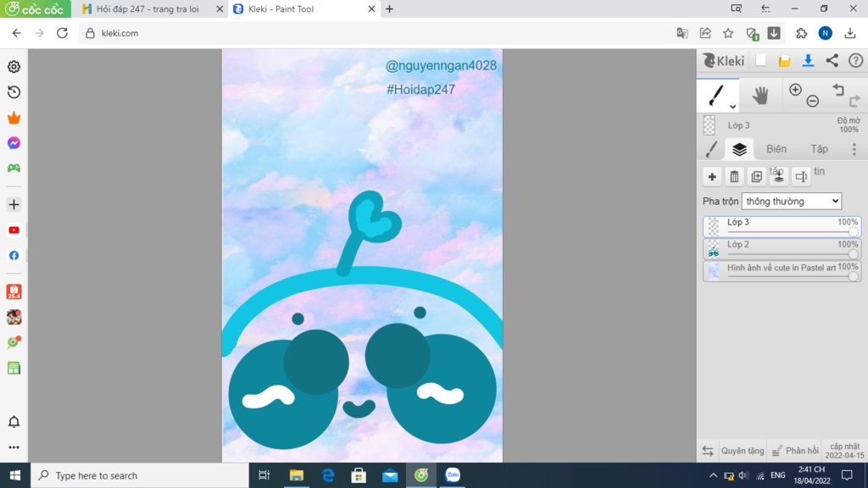
Task: Open the sidebar history icon
Action: (14, 91)
